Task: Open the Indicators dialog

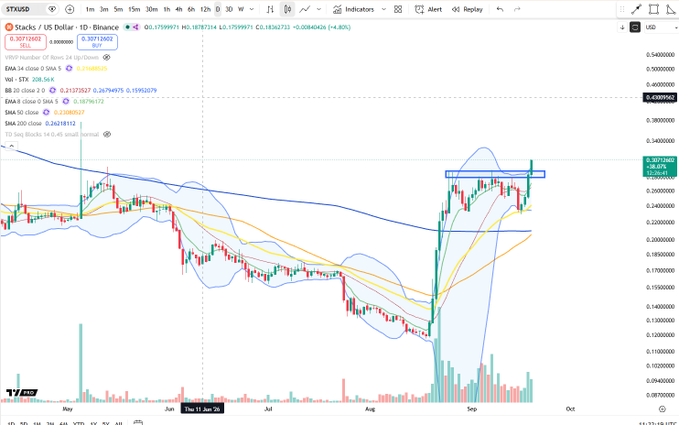Action: (353, 9)
